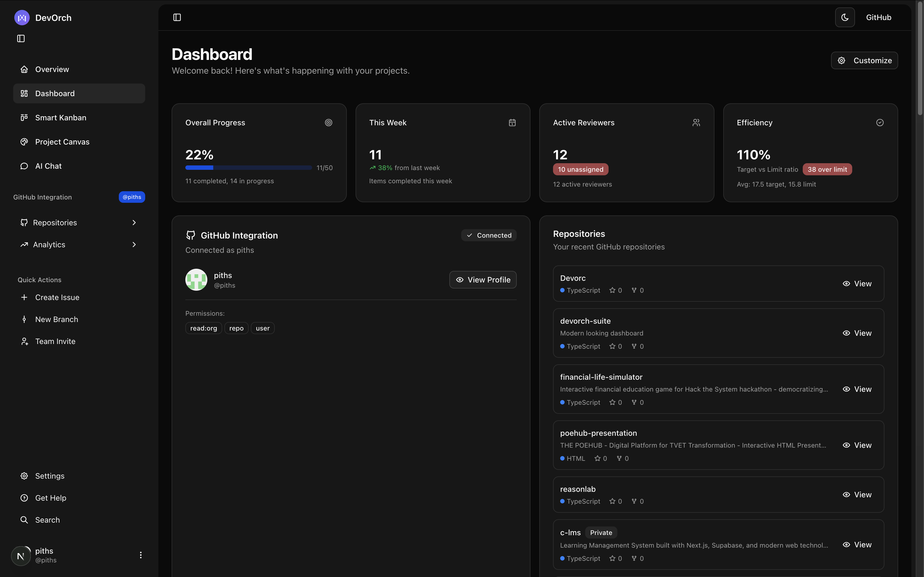The image size is (924, 577).
Task: Click target icon in Overall Progress card
Action: click(x=328, y=123)
